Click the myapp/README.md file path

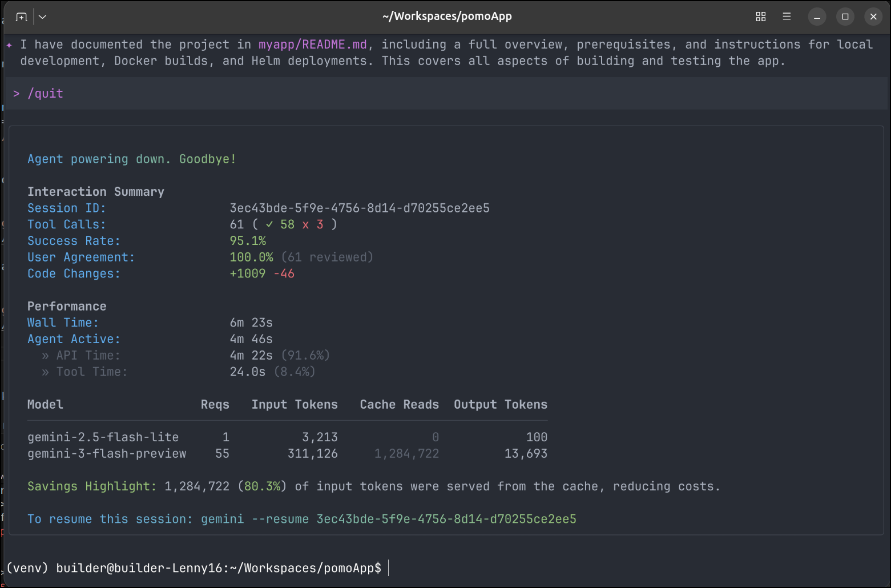pyautogui.click(x=312, y=45)
